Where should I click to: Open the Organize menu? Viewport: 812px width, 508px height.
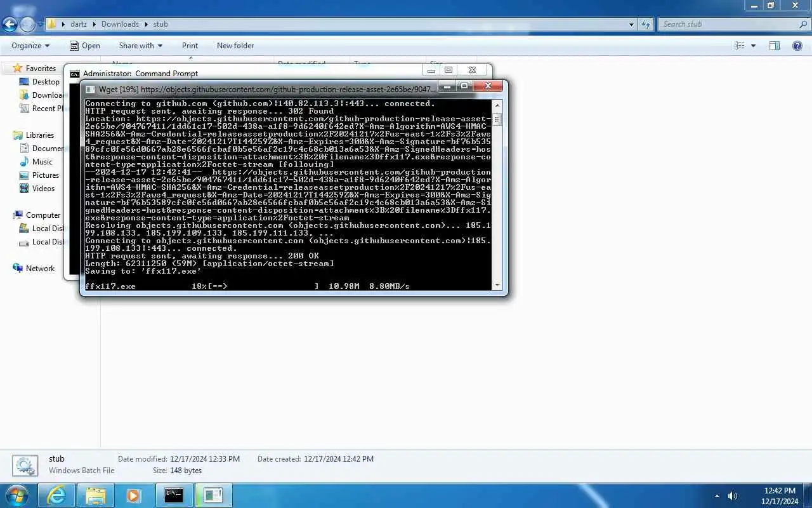pos(30,46)
